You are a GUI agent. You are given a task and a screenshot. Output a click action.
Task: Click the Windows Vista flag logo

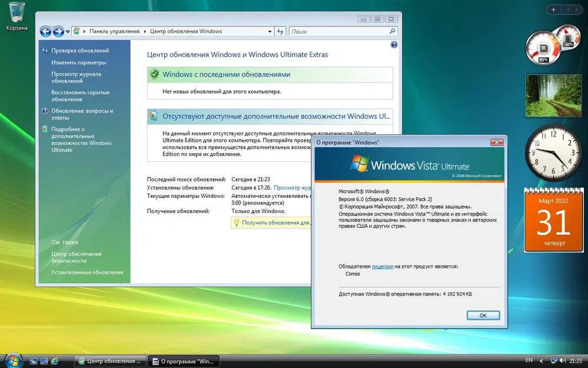pos(359,163)
